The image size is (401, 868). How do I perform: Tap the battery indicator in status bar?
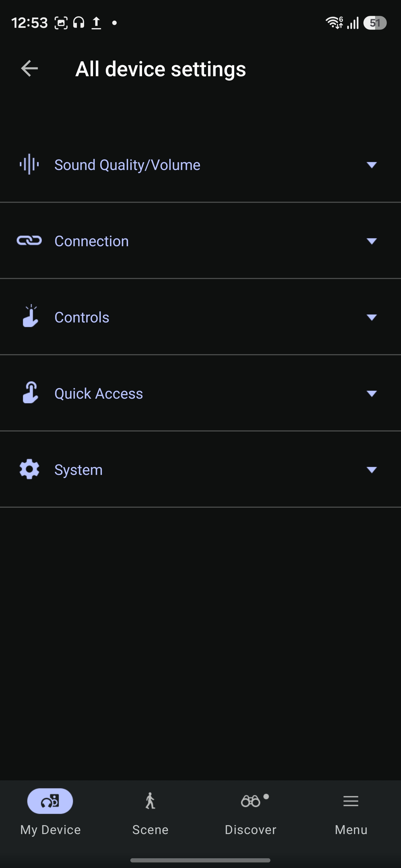tap(374, 23)
